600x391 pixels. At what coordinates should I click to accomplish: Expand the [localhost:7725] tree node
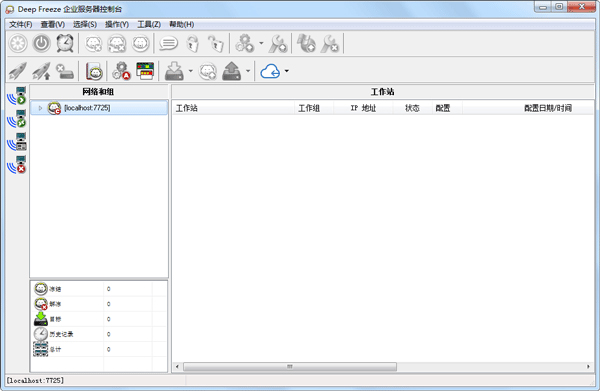[40, 108]
